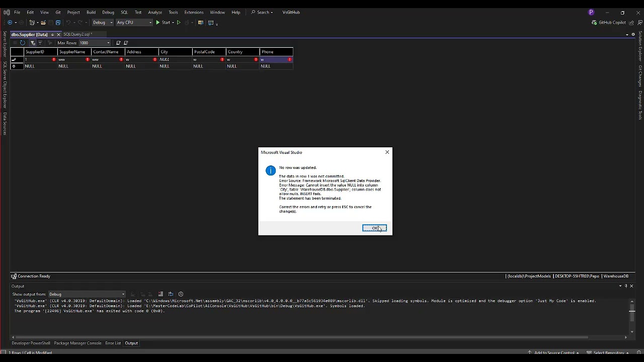Viewport: 644px width, 362px height.
Task: Open the File menu
Action: (17, 12)
